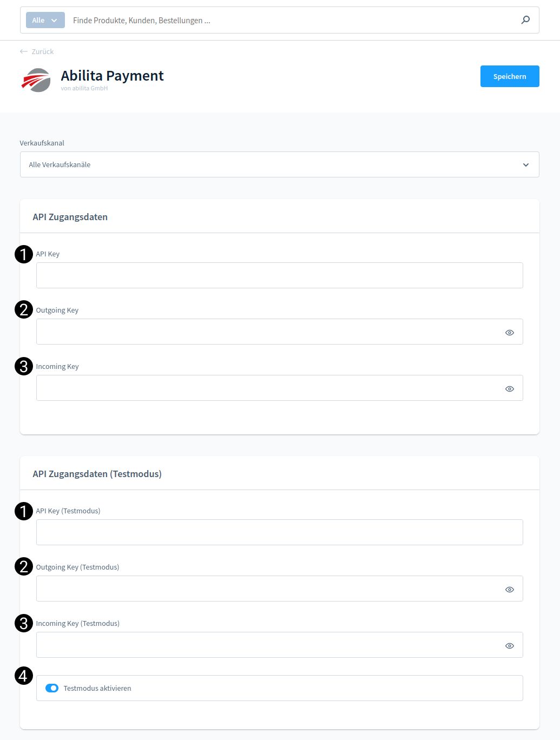The height and width of the screenshot is (740, 560).
Task: Save settings with the Speichern button
Action: pos(510,76)
